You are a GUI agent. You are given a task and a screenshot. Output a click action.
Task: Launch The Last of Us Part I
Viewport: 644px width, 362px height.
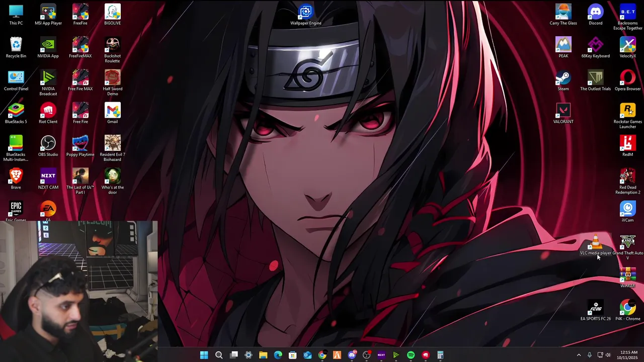point(80,181)
